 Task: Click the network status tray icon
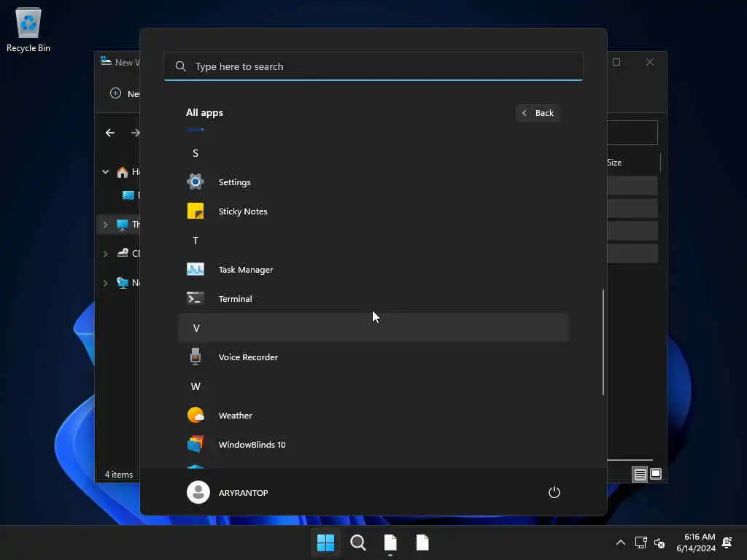[640, 542]
